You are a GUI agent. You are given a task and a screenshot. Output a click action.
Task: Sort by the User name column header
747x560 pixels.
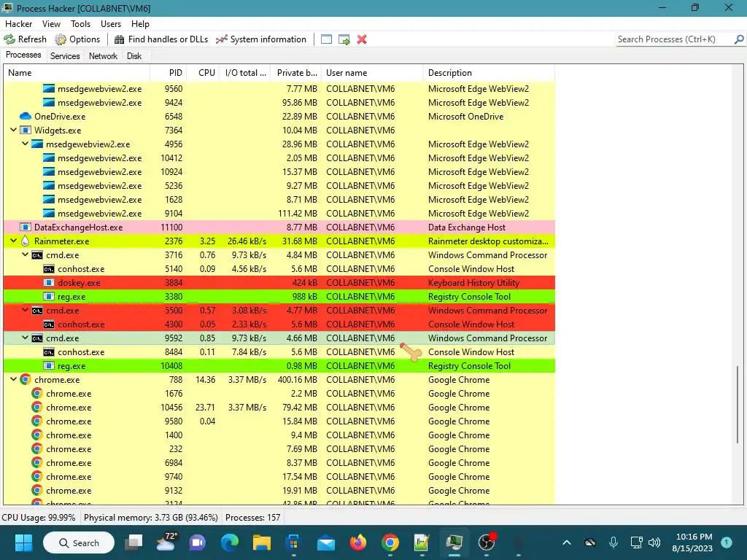[x=372, y=73]
